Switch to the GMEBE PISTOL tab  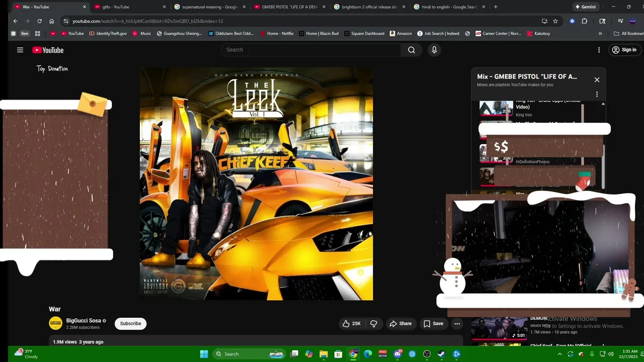coord(290,7)
